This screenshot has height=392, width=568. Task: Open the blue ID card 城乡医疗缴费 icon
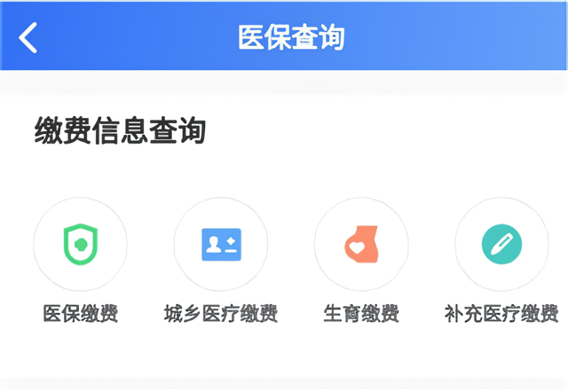pos(221,244)
